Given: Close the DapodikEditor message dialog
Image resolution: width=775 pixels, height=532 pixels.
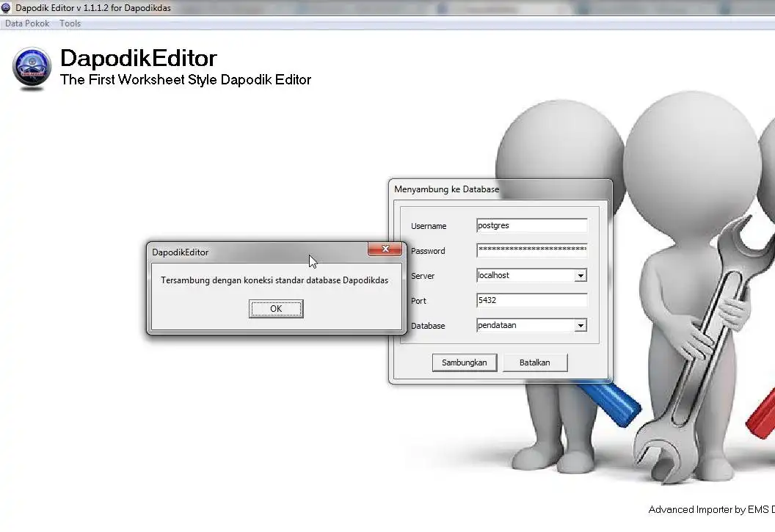Looking at the screenshot, I should point(385,249).
